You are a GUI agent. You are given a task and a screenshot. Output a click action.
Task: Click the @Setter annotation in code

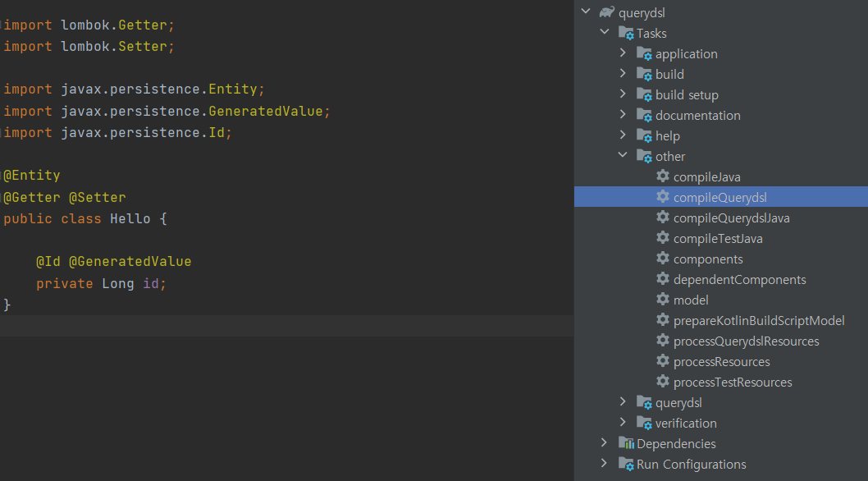(x=98, y=197)
